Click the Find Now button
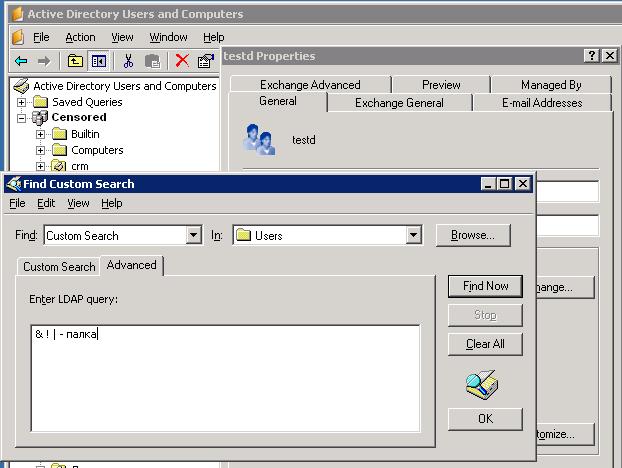The image size is (622, 468). pos(485,286)
